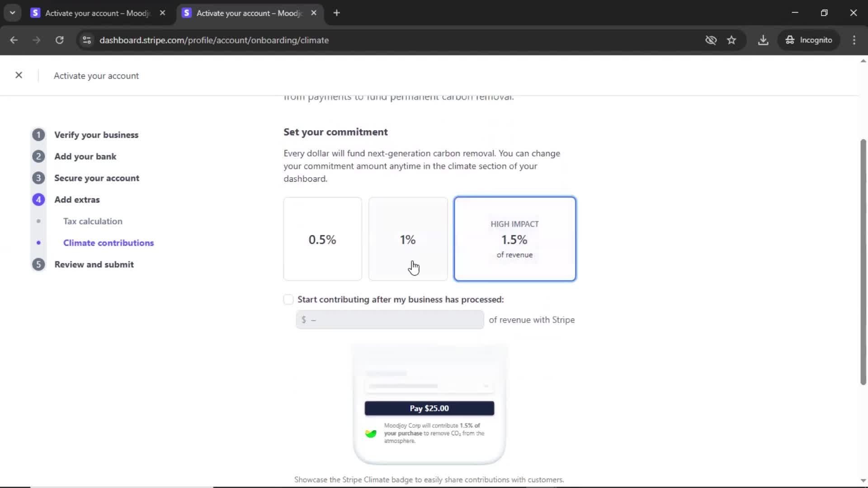Image resolution: width=868 pixels, height=488 pixels.
Task: Select the 0.5% commitment option
Action: tap(322, 239)
